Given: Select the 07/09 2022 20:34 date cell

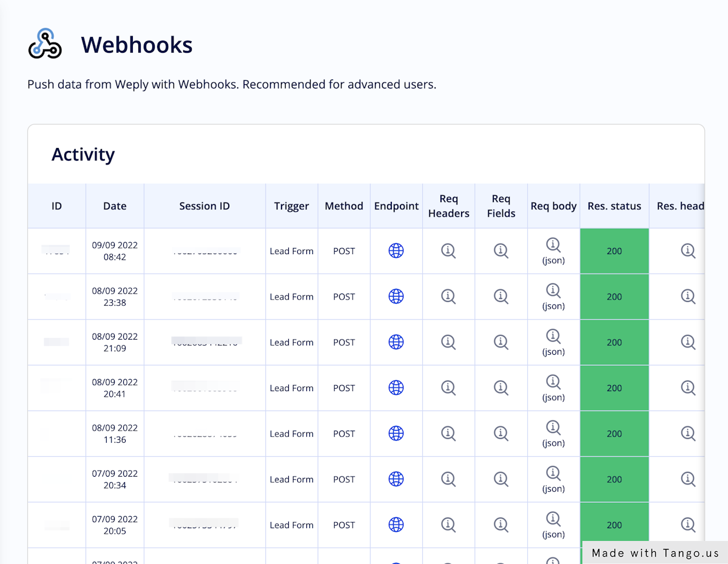Looking at the screenshot, I should click(x=115, y=479).
